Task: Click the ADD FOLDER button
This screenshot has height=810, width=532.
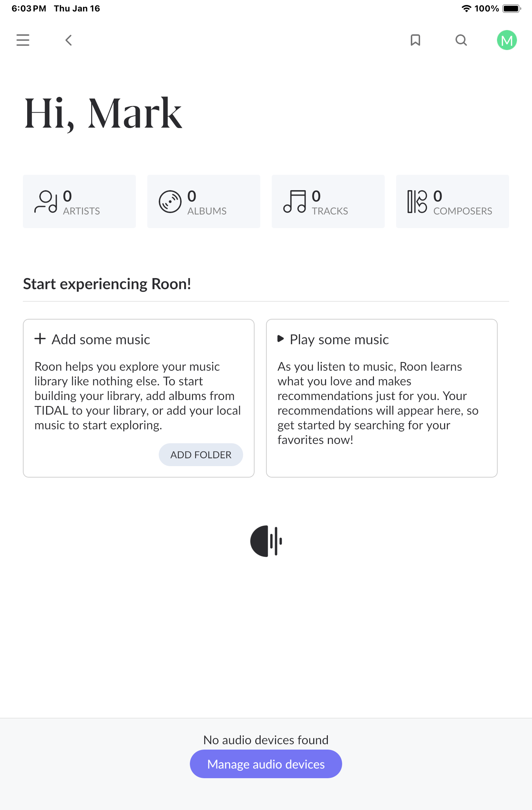Action: 201,455
